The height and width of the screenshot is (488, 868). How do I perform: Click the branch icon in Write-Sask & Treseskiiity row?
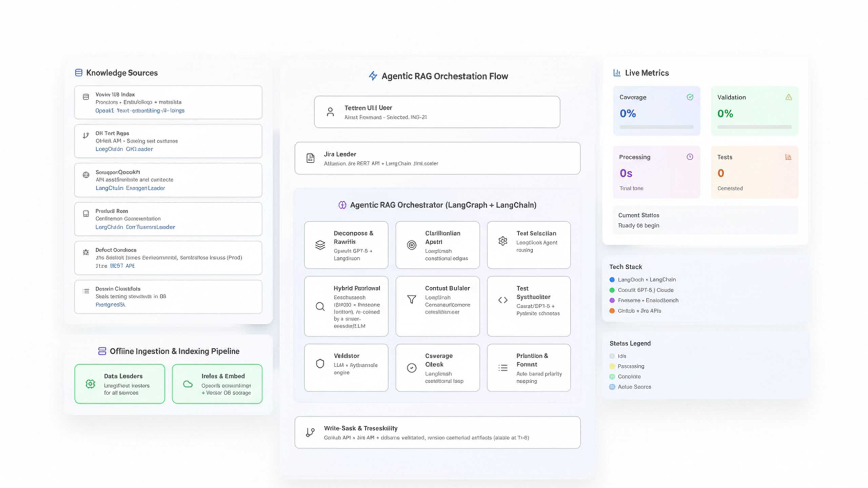pyautogui.click(x=310, y=432)
